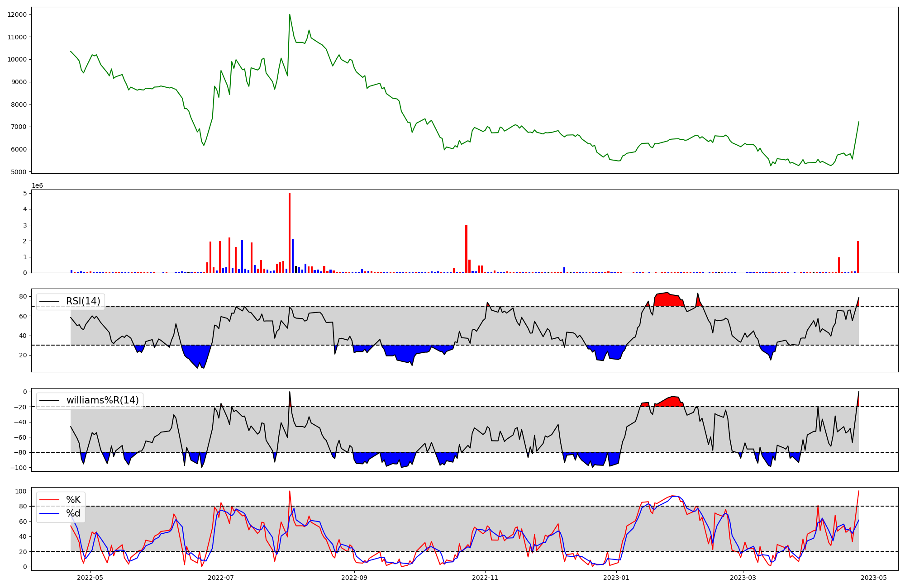Select the 2023-05 date tick label
Screen dimensions: 905x588
(x=874, y=578)
